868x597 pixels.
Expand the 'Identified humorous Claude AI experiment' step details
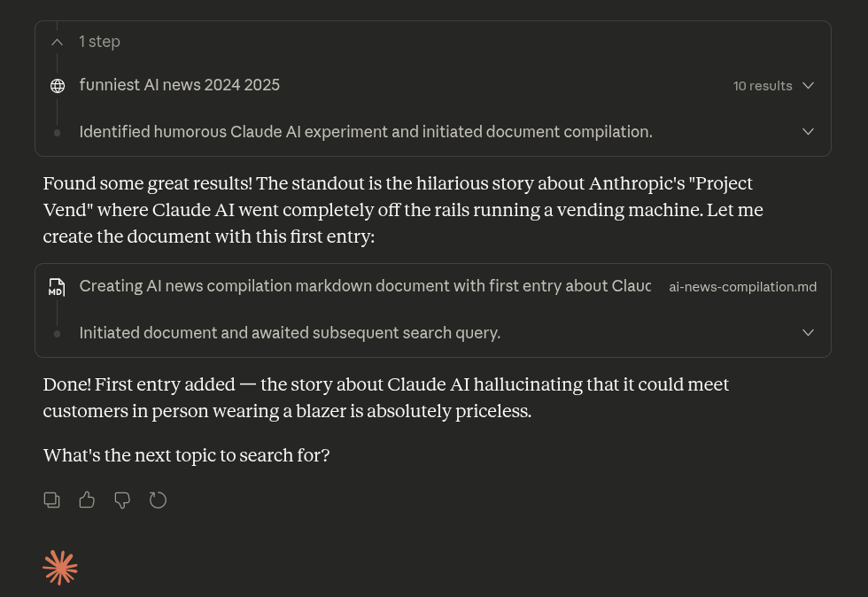pos(808,131)
